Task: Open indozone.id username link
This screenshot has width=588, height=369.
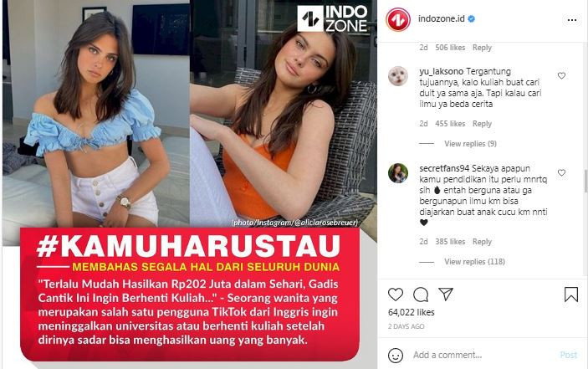Action: click(442, 18)
